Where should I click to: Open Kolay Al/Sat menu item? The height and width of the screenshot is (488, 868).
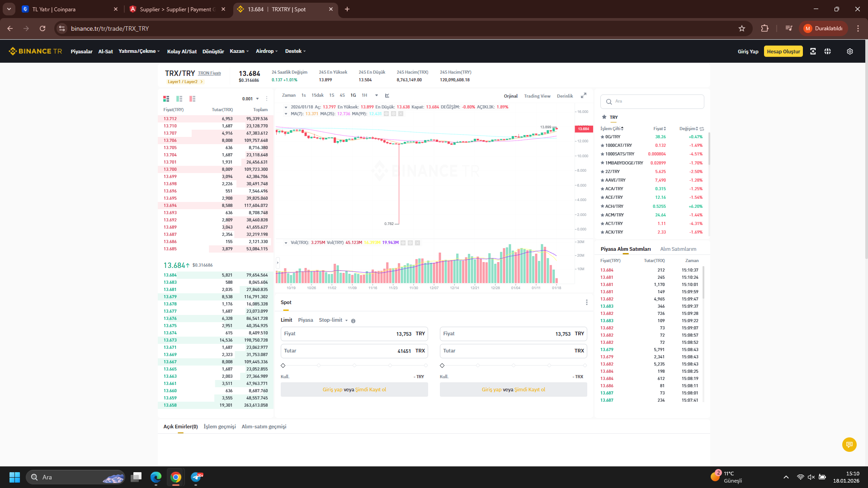point(182,52)
